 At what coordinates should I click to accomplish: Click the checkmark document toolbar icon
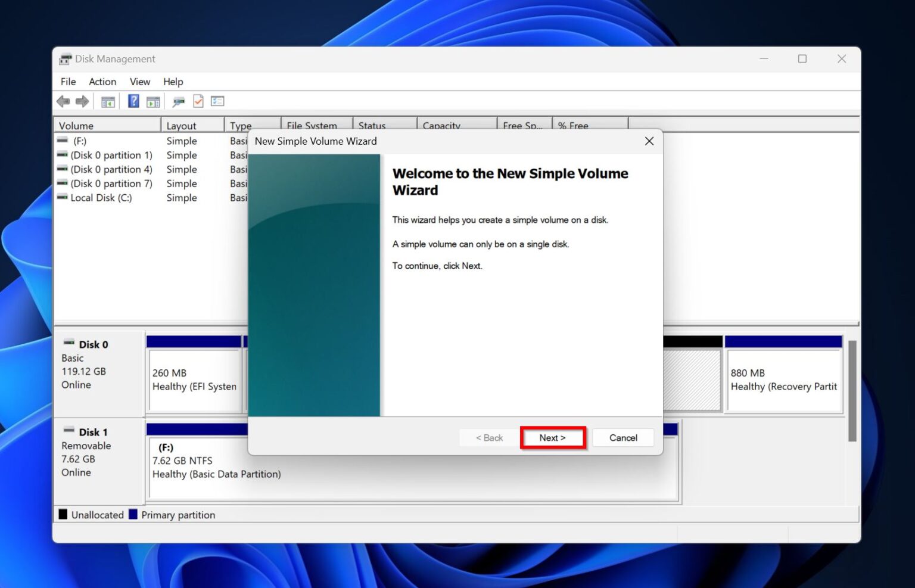[x=198, y=101]
